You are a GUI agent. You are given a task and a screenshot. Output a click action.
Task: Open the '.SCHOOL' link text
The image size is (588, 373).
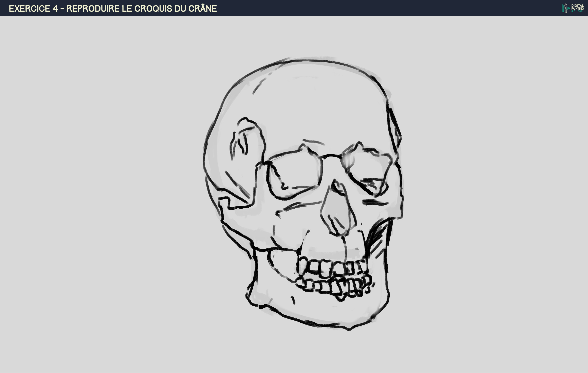click(x=577, y=11)
